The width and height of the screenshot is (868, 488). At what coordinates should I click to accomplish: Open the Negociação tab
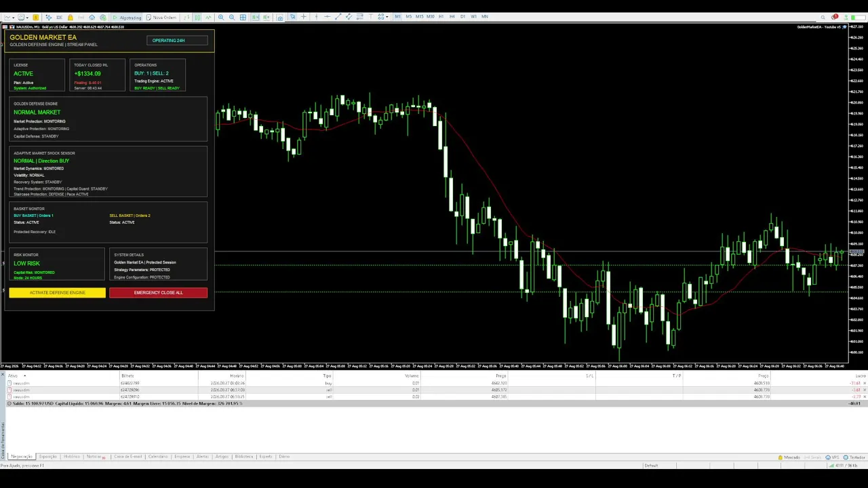click(21, 457)
